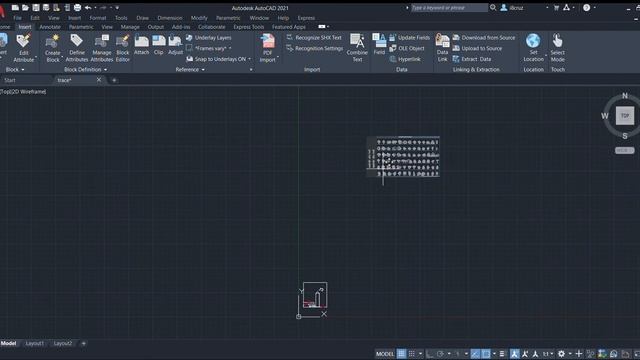Image resolution: width=640 pixels, height=360 pixels.
Task: Open the Dimension menu
Action: coord(170,18)
